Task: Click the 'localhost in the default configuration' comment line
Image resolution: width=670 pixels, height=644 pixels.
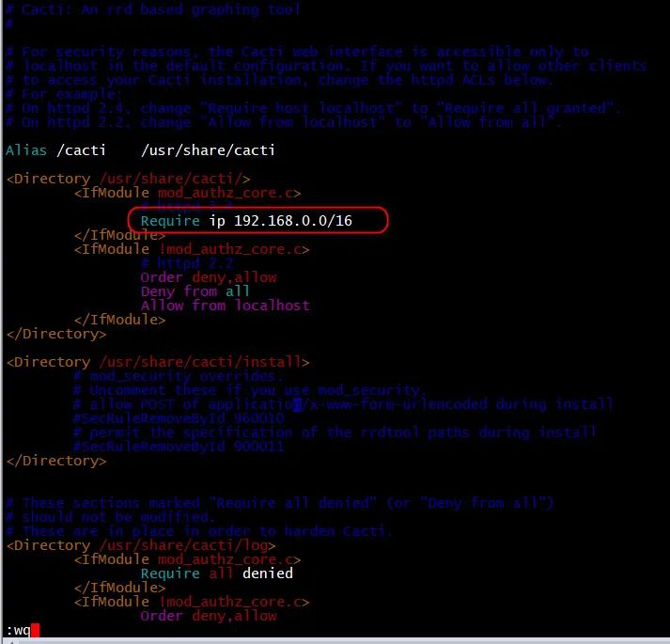Action: 326,66
